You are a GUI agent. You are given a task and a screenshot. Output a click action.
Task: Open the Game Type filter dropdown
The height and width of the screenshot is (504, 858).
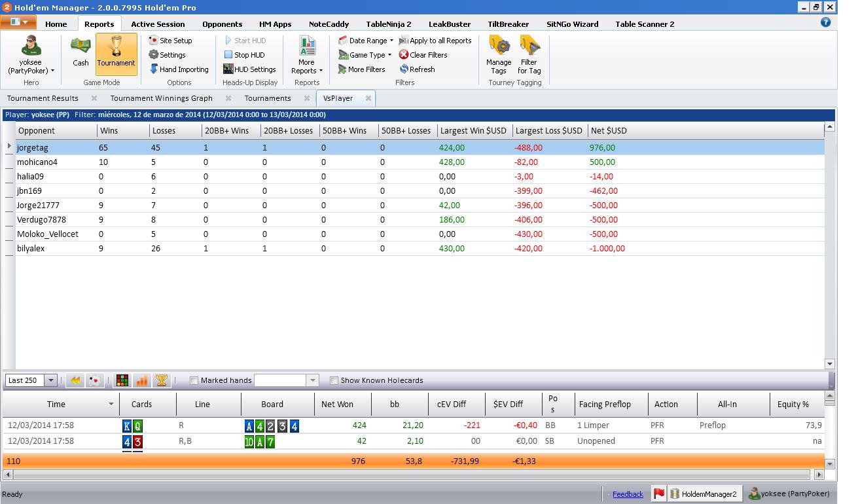(365, 55)
